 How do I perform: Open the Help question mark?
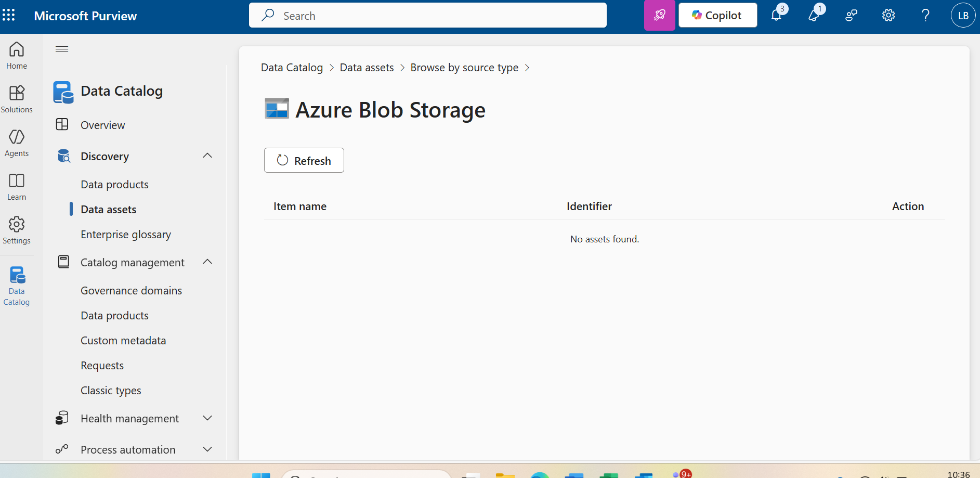(x=925, y=15)
